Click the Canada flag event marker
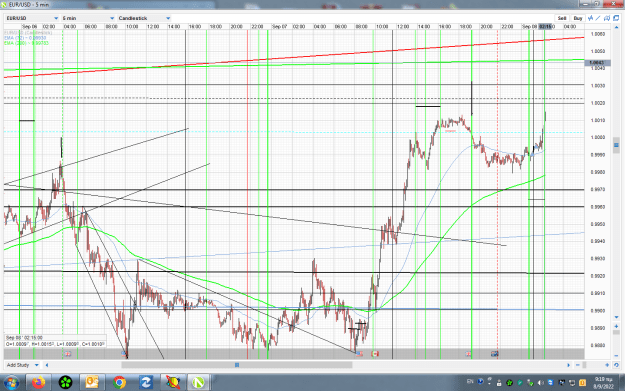 click(374, 354)
